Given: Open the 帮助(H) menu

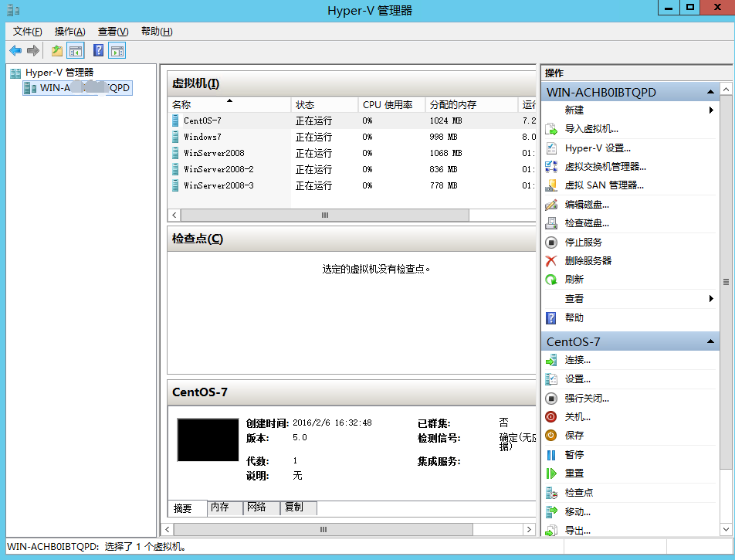Looking at the screenshot, I should coord(157,32).
